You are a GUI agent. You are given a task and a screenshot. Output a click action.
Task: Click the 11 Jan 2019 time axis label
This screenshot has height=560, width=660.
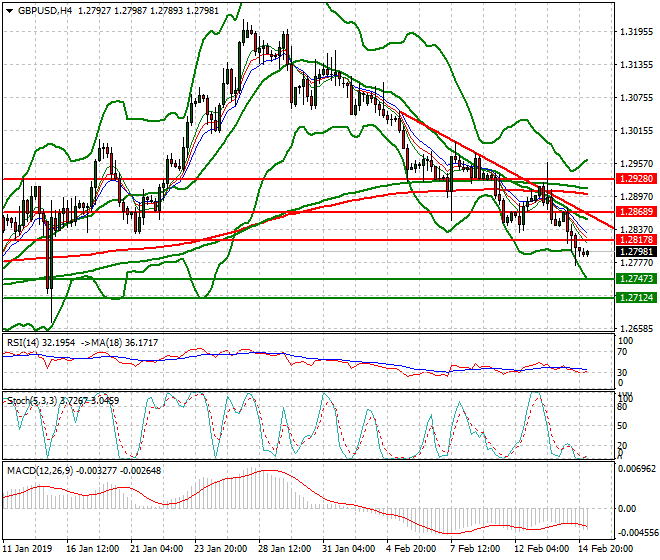28,549
